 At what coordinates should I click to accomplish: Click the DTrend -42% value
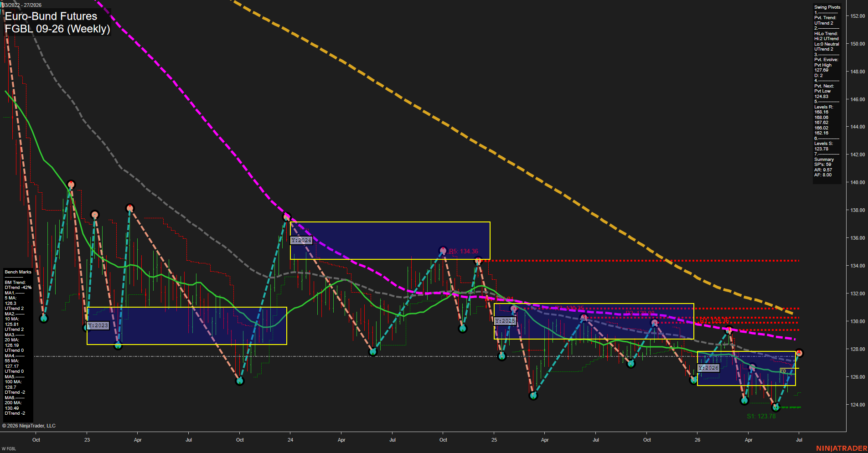coord(18,288)
